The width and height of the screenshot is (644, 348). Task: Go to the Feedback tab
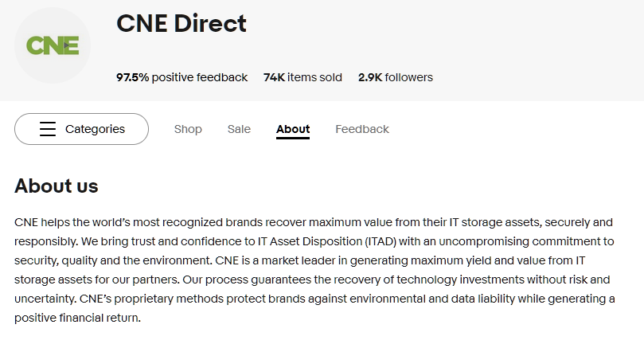[362, 129]
